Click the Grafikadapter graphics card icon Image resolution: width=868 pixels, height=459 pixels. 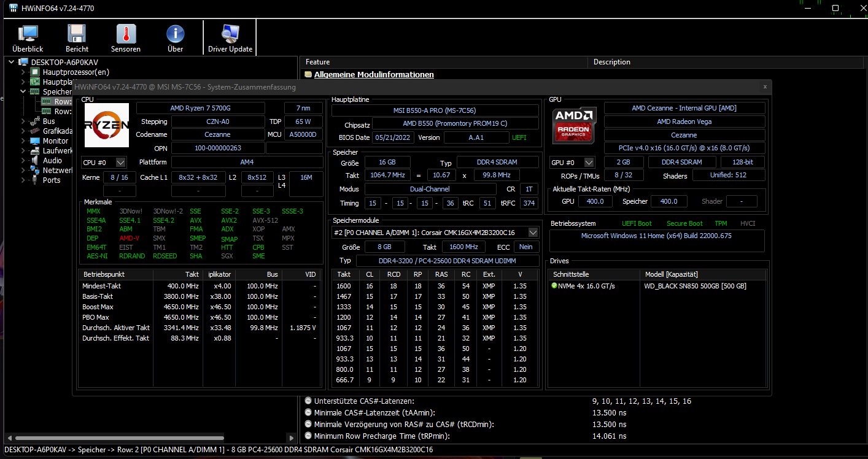tap(36, 131)
